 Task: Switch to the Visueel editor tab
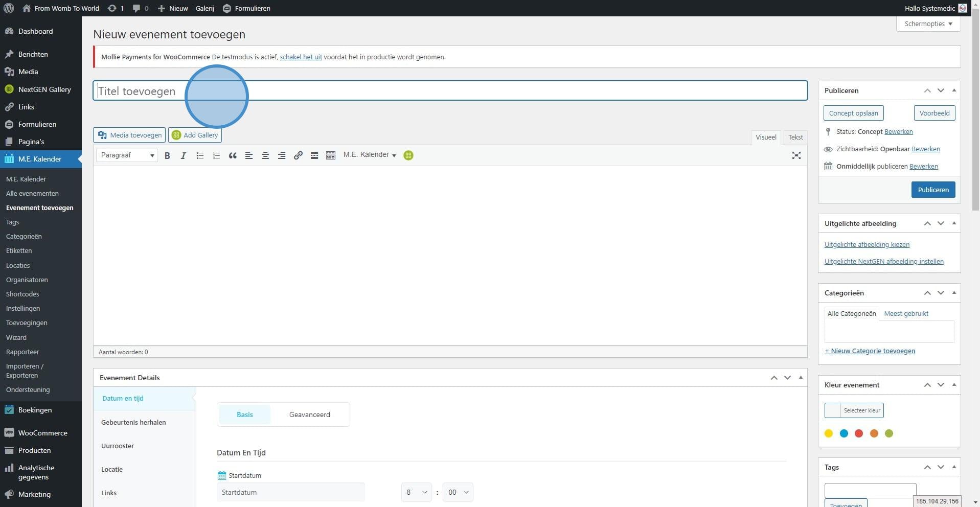coord(766,137)
